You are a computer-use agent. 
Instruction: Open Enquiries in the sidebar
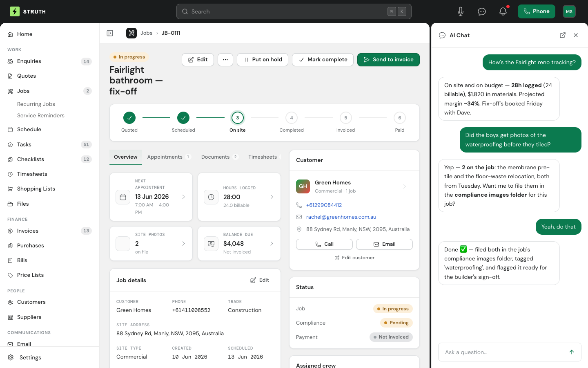click(49, 61)
